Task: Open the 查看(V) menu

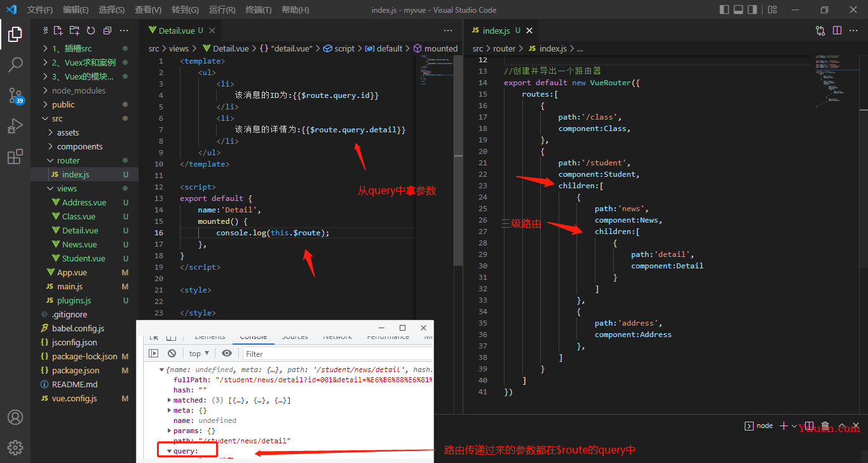Action: (148, 10)
